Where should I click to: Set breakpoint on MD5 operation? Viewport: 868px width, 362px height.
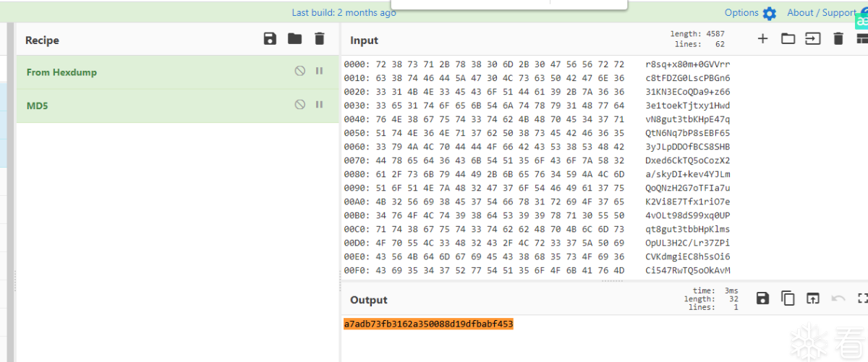tap(319, 105)
